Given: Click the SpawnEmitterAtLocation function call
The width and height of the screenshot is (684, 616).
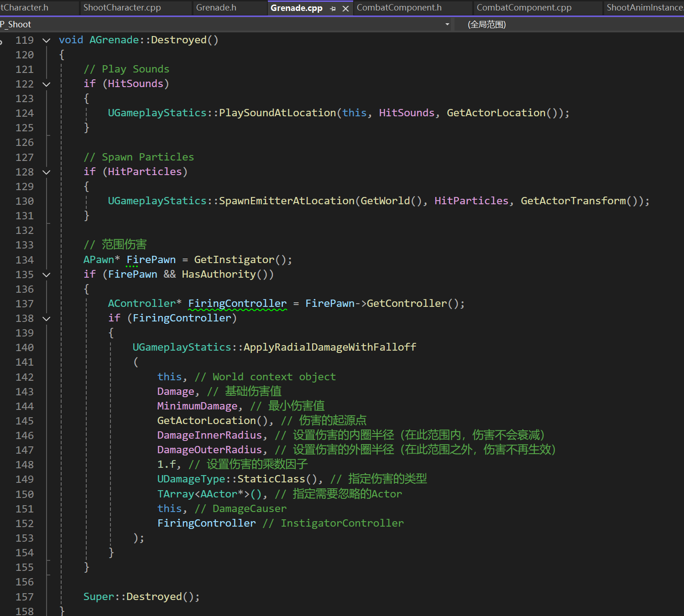Looking at the screenshot, I should pos(287,201).
